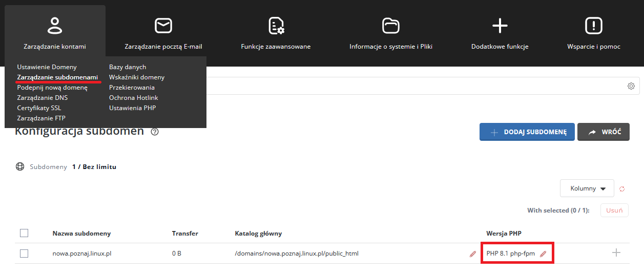
Task: Open Ustawienie Domeny menu item
Action: point(47,67)
